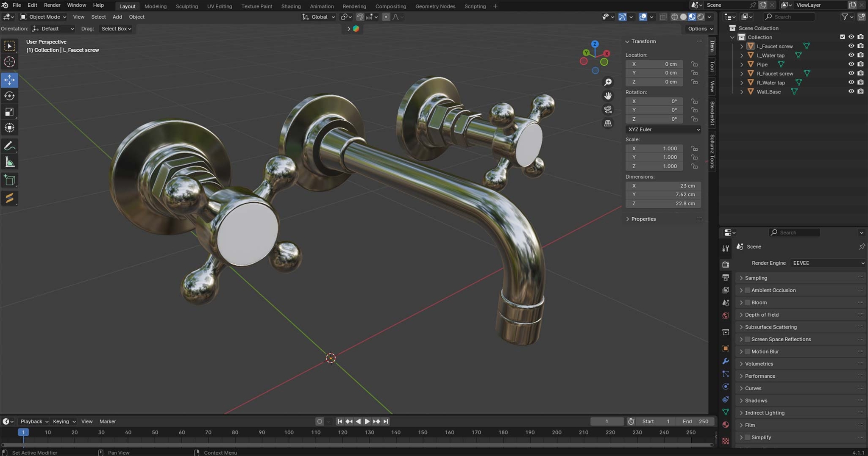Viewport: 868px width, 456px height.
Task: Open the File menu
Action: tap(17, 5)
